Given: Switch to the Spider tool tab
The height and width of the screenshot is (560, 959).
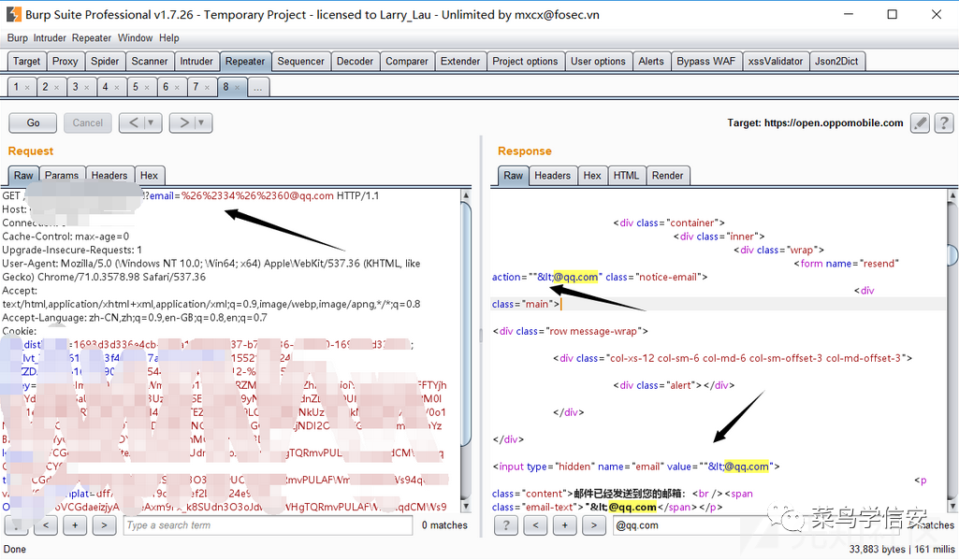Looking at the screenshot, I should click(x=105, y=61).
